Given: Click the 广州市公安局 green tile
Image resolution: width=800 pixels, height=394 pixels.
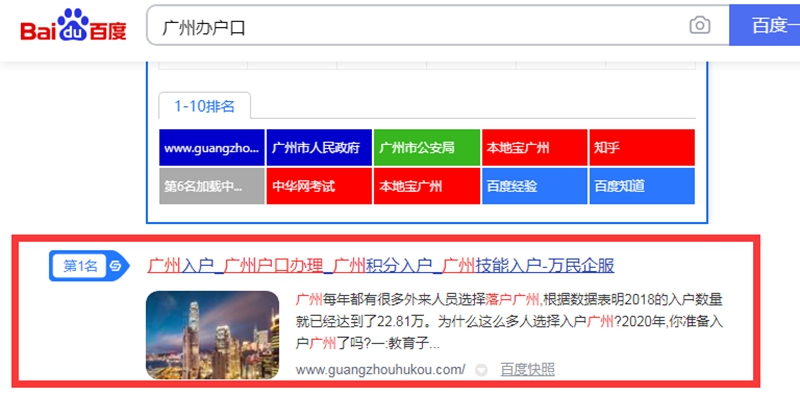Looking at the screenshot, I should tap(427, 148).
